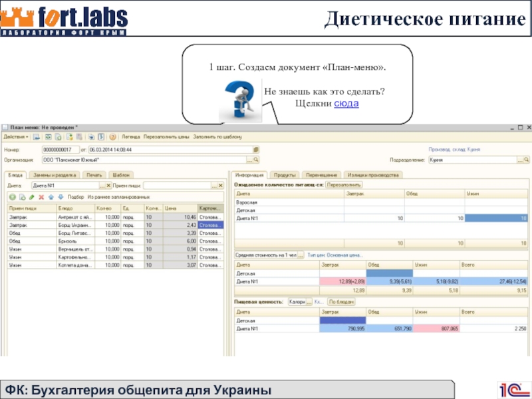Click the Легенда toolbar button
The image size is (532, 399).
tap(130, 137)
